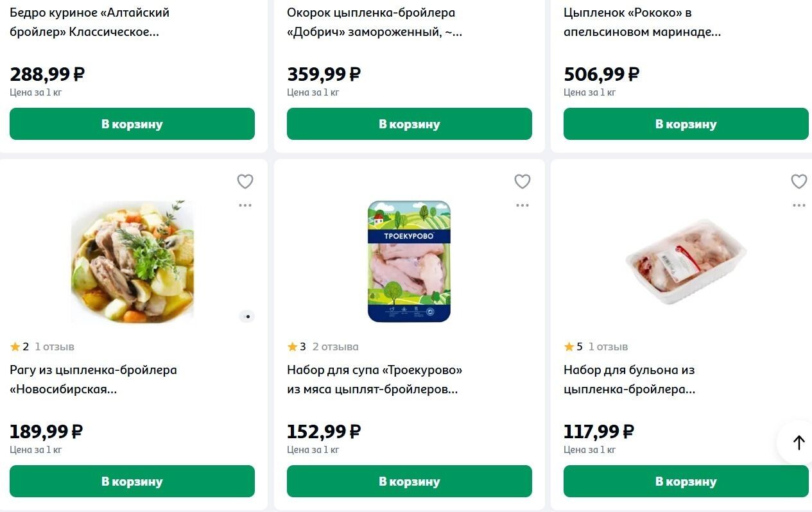Add Окорок цыпленка-бройлера Добрич to cart
The image size is (812, 512).
(x=409, y=124)
